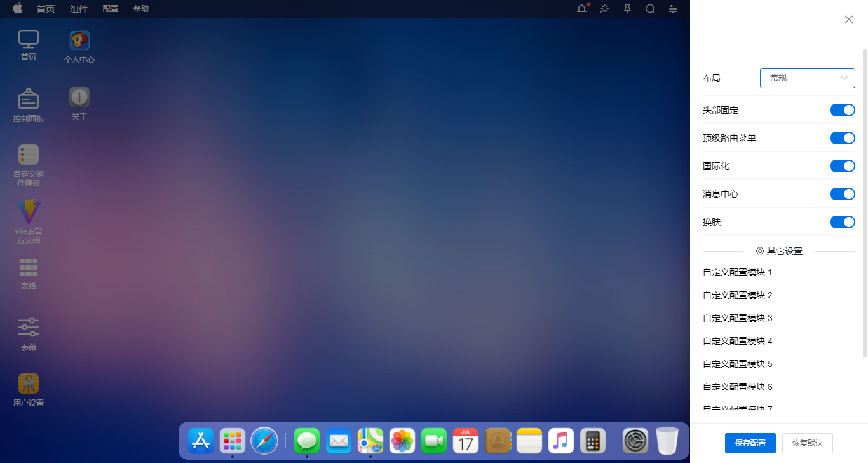Screen dimensions: 868x463
Task: Open the 个人中心 app icon
Action: [79, 45]
